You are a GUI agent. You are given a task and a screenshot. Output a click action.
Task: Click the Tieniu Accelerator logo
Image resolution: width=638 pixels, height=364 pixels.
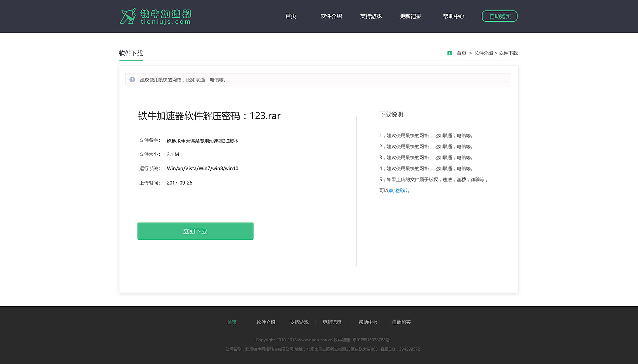click(x=155, y=16)
